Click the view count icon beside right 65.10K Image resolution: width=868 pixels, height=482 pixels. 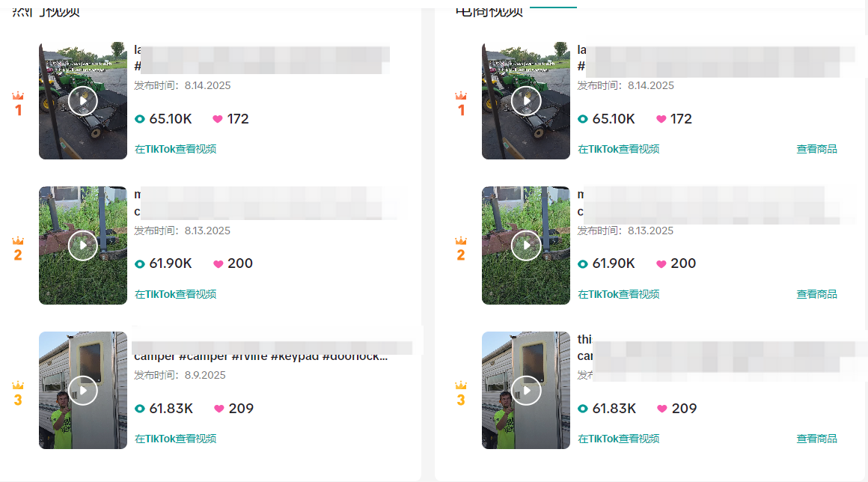[x=582, y=119]
